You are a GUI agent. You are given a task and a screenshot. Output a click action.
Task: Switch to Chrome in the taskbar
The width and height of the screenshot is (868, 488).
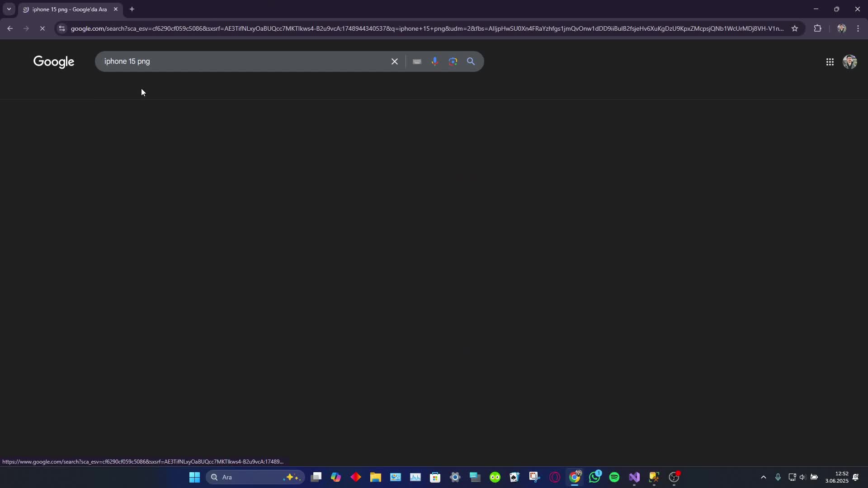[x=575, y=477]
